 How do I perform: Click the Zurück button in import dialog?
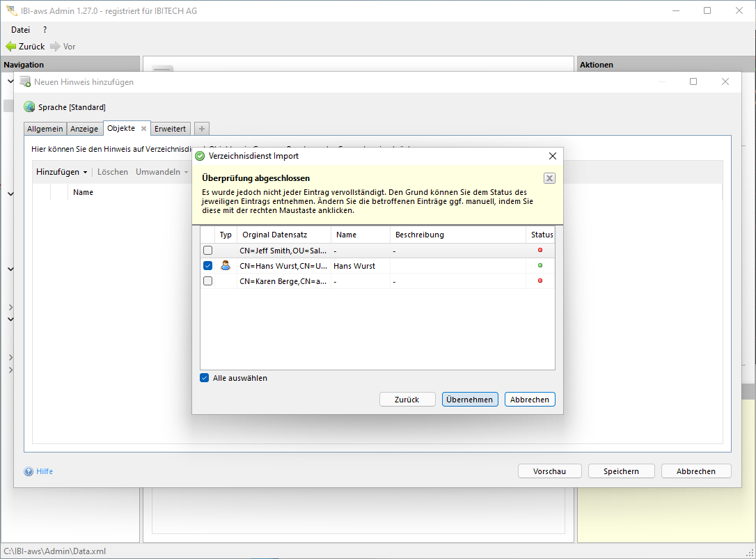pos(407,400)
